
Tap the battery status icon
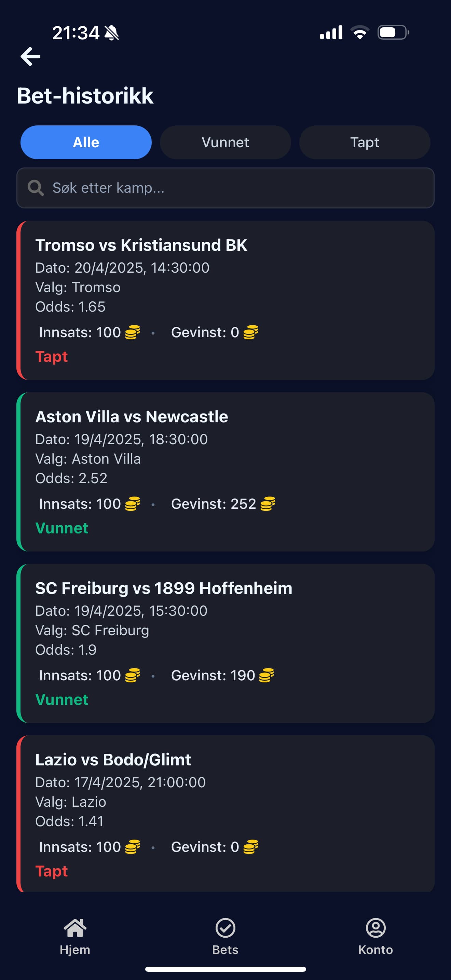[393, 33]
